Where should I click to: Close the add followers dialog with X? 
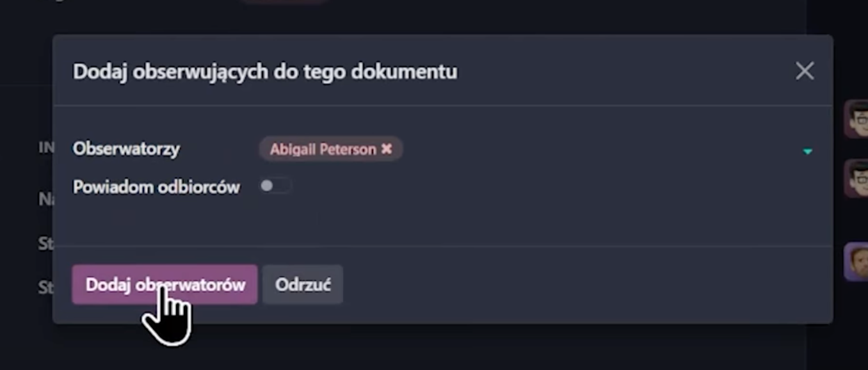[805, 71]
